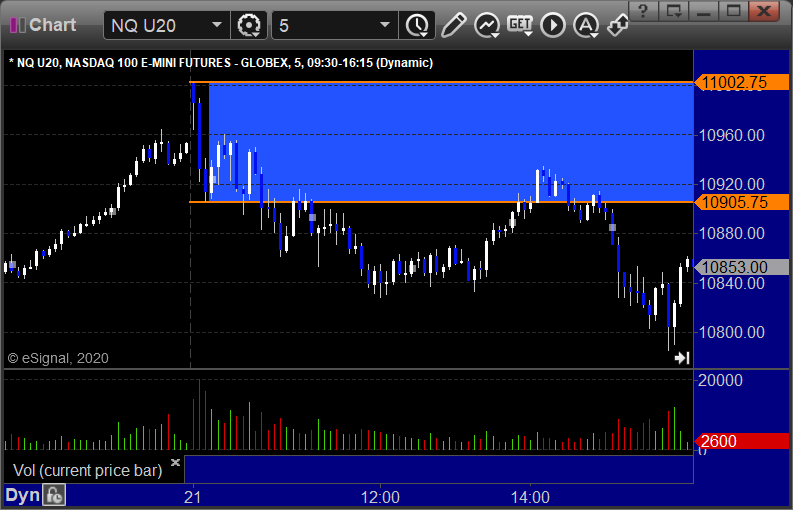Viewport: 793px width, 510px height.
Task: Click the 20000 volume axis label
Action: [x=720, y=380]
